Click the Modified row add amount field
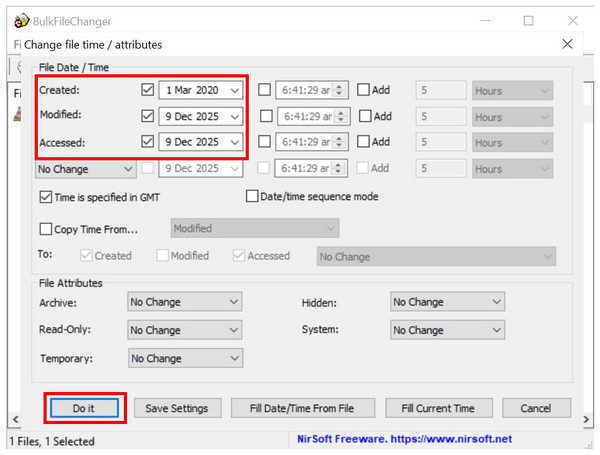Viewport: 600px width, 455px height. pos(441,116)
